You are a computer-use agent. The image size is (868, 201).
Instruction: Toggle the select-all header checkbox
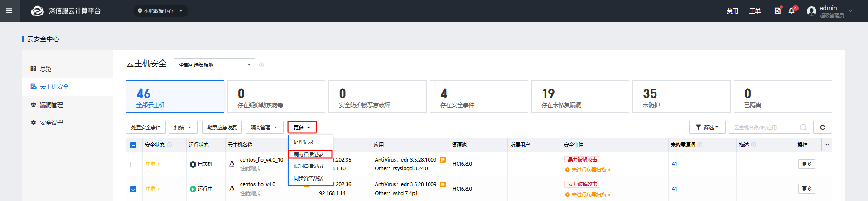[x=133, y=145]
